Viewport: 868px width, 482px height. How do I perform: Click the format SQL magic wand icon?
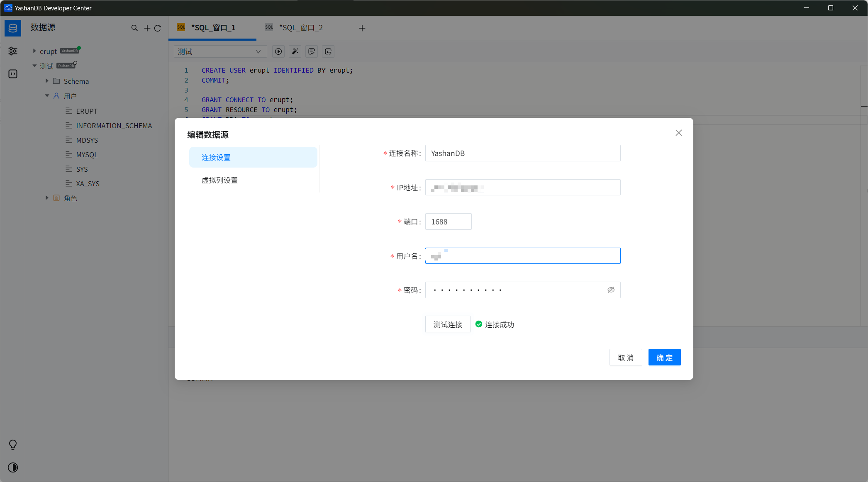click(x=295, y=51)
